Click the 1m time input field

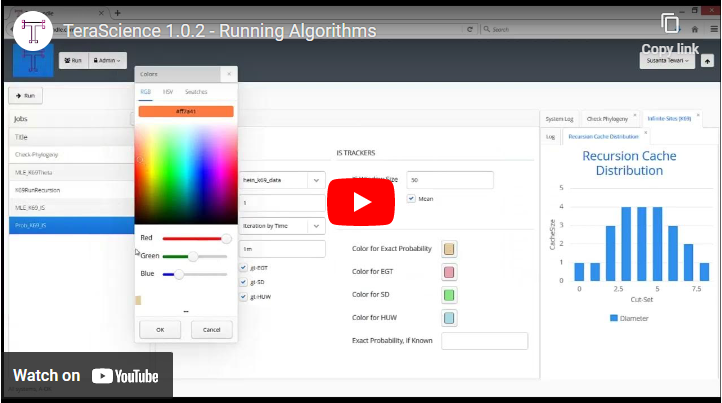pos(282,249)
